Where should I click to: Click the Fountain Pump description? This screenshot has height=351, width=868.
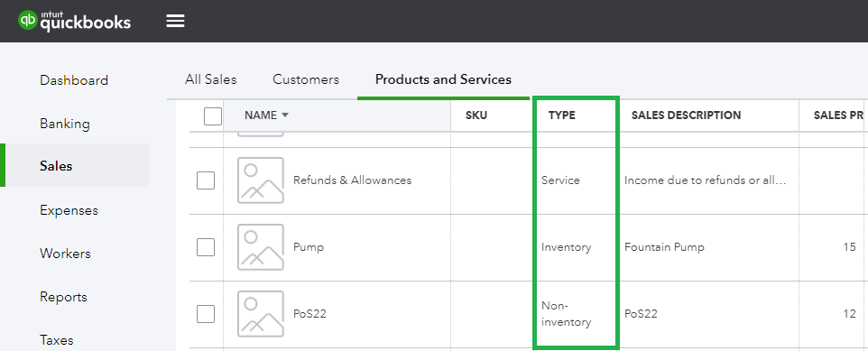click(664, 247)
